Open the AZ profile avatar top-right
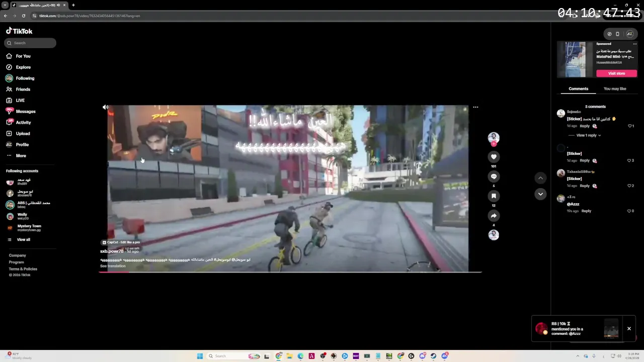Image resolution: width=644 pixels, height=362 pixels. coord(629,34)
